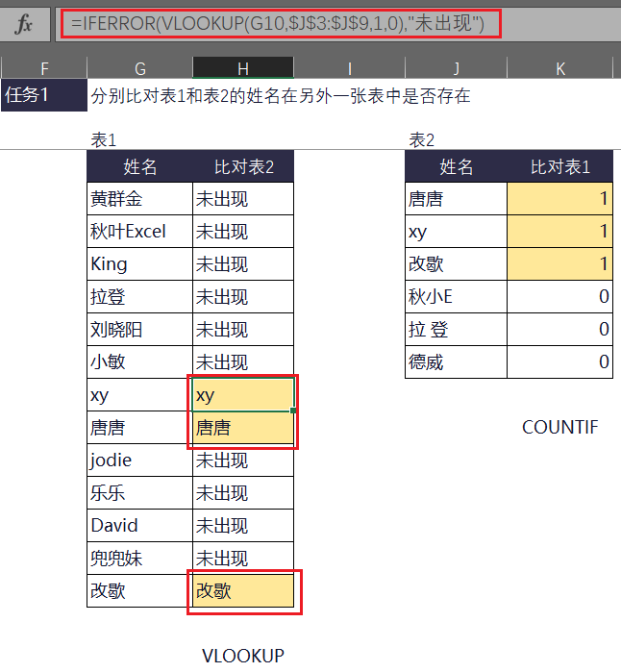Select the 小敏 name cell
Image resolution: width=621 pixels, height=672 pixels.
tap(140, 361)
